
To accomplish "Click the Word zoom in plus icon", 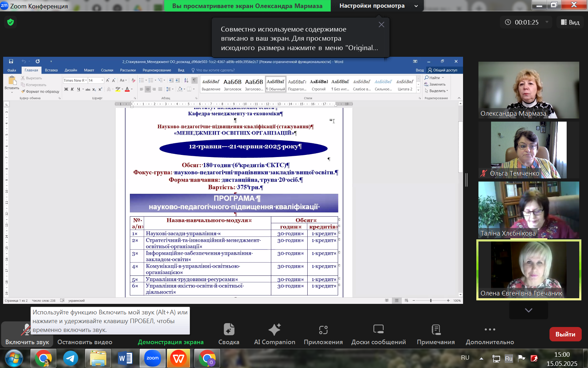I will point(448,300).
